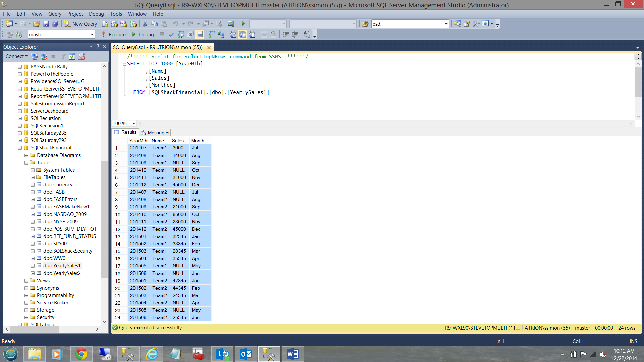Click the Save file icon
Image resolution: width=644 pixels, height=362 pixels.
pyautogui.click(x=46, y=24)
